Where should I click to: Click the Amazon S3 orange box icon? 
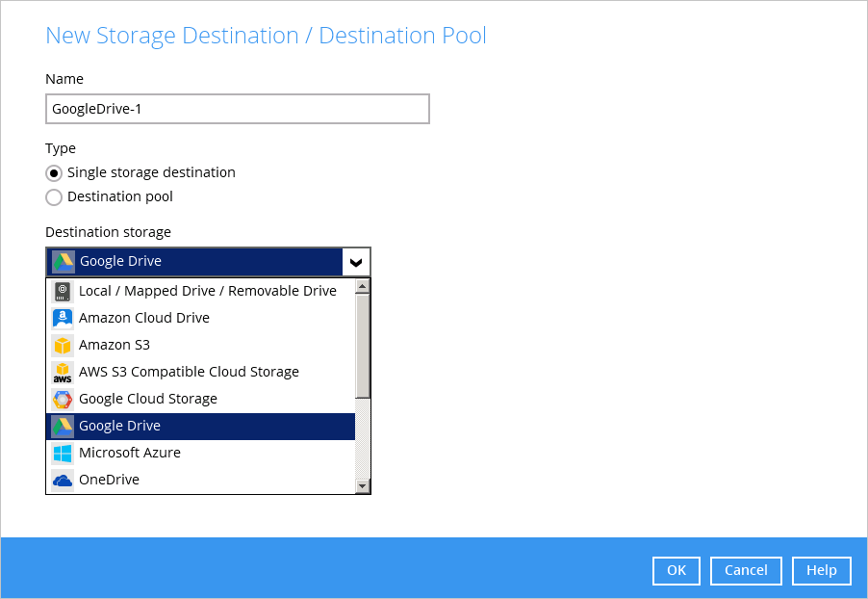click(63, 345)
